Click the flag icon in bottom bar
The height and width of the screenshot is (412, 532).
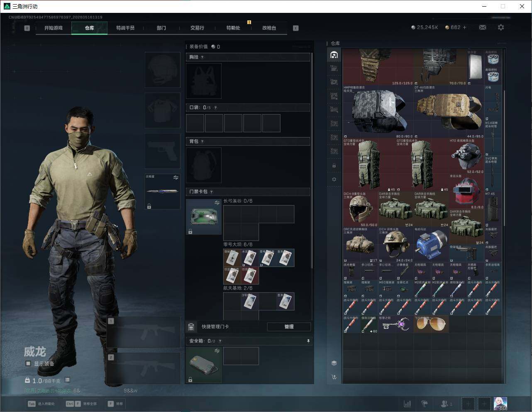click(x=425, y=404)
